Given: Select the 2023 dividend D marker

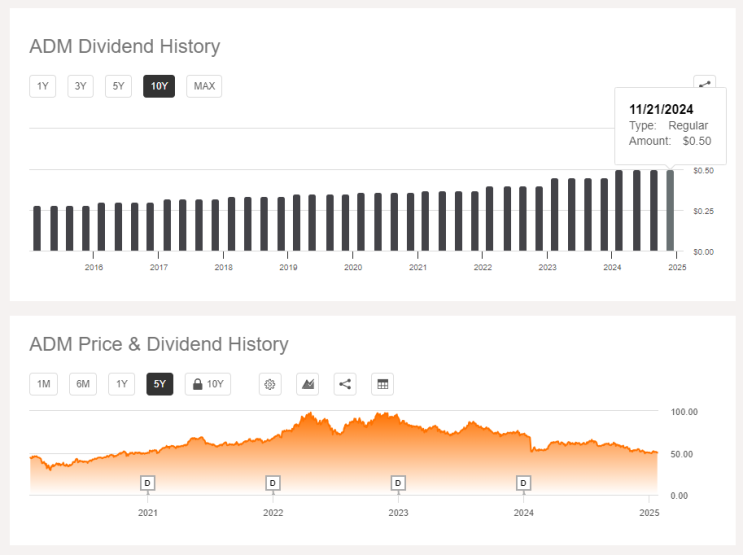Looking at the screenshot, I should click(398, 483).
